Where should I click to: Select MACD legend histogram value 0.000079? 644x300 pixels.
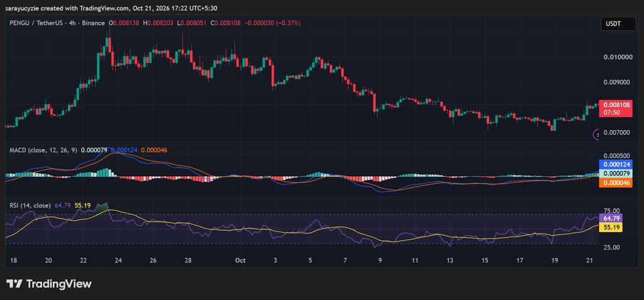tap(94, 150)
